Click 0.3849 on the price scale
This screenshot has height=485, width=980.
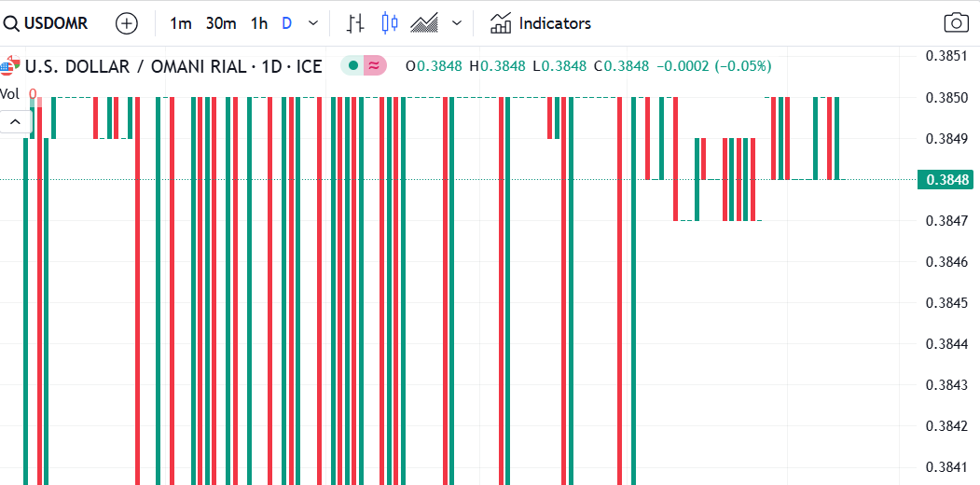click(947, 138)
